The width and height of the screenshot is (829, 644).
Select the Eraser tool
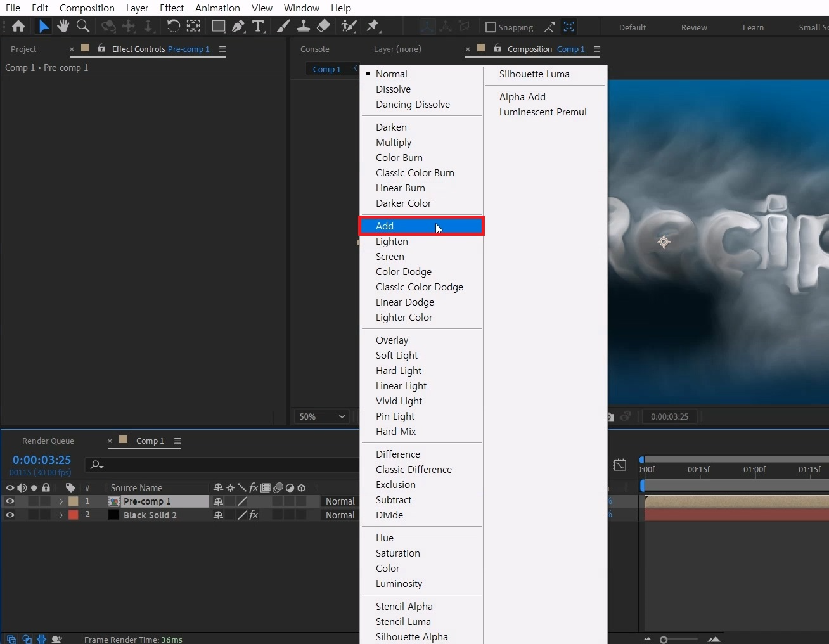(x=323, y=26)
